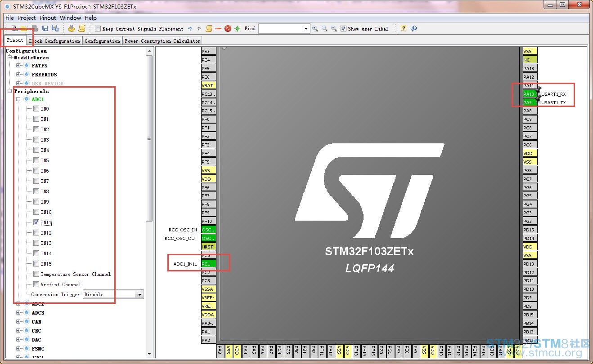Click the Generate Report toolbar icon
Image resolution: width=593 pixels, height=364 pixels.
point(82,29)
